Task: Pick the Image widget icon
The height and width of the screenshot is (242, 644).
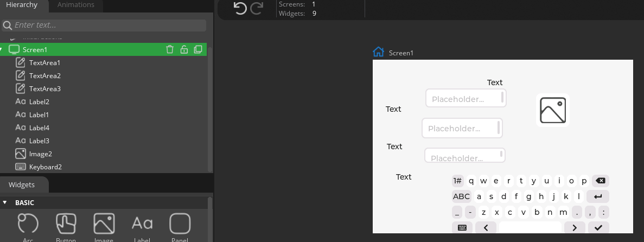Action: (x=104, y=224)
